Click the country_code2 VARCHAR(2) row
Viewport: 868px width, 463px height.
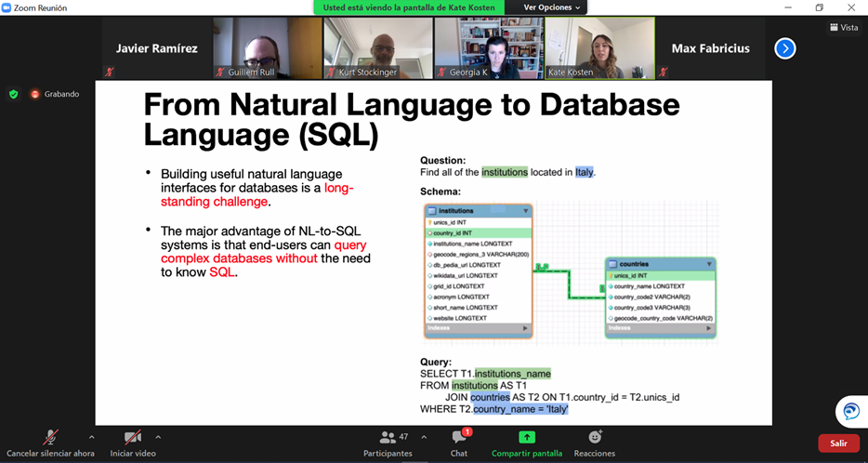click(x=661, y=297)
